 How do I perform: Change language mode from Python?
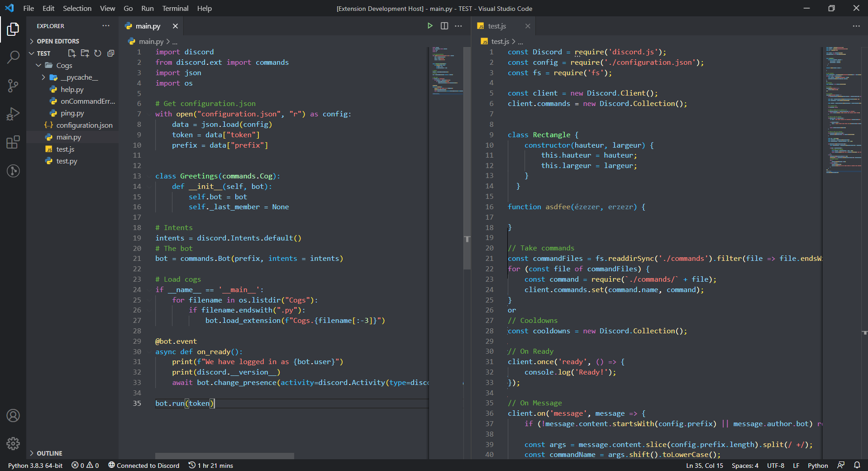[x=818, y=466]
